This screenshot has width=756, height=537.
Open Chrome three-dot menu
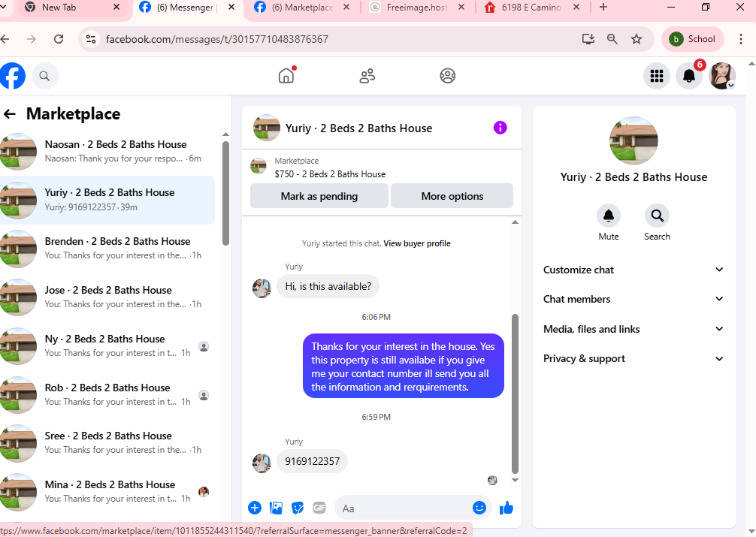click(741, 39)
